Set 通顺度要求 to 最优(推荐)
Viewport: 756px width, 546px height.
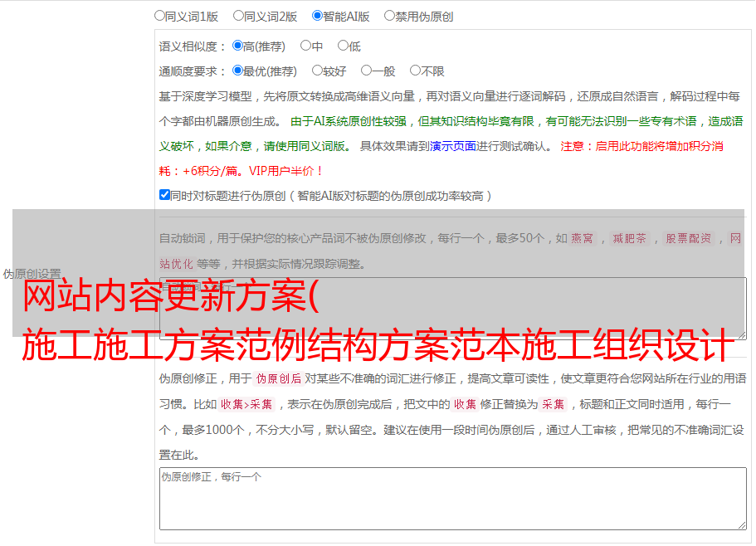point(237,71)
